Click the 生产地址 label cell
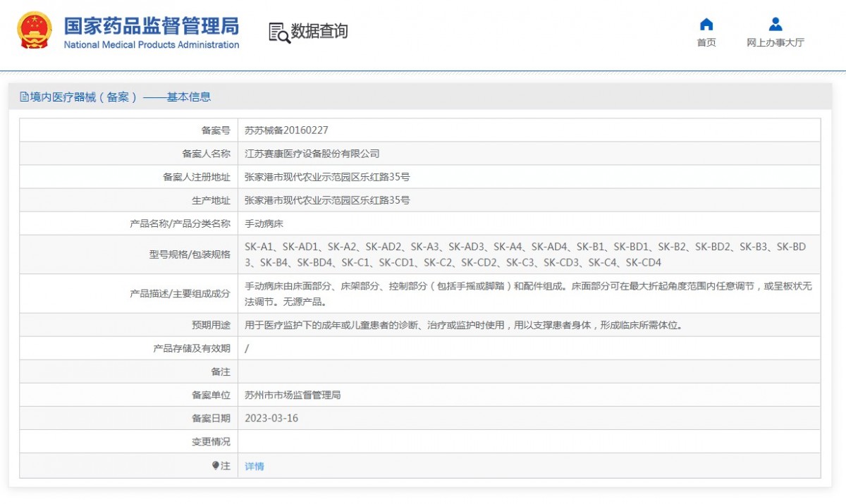The height and width of the screenshot is (504, 846). [x=128, y=200]
